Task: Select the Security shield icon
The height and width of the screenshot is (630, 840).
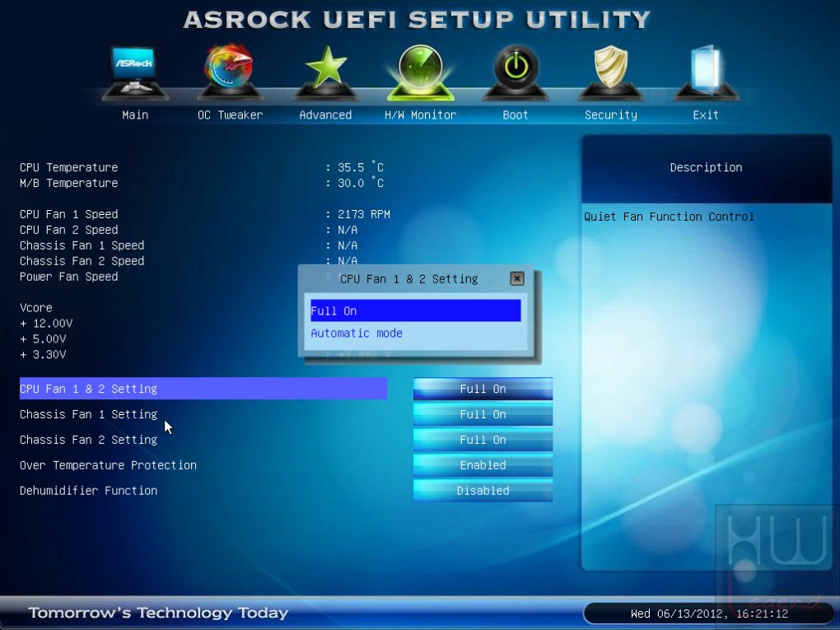Action: pos(611,72)
